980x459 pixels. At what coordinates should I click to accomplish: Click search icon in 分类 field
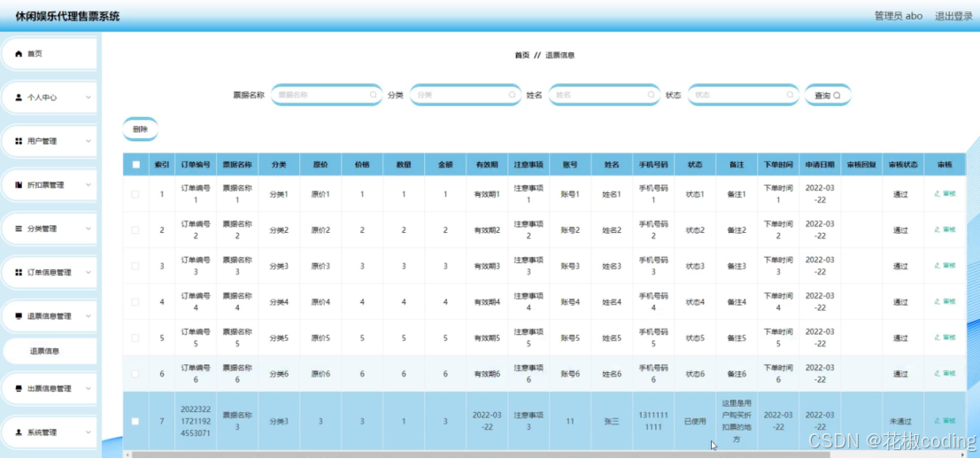click(x=512, y=95)
